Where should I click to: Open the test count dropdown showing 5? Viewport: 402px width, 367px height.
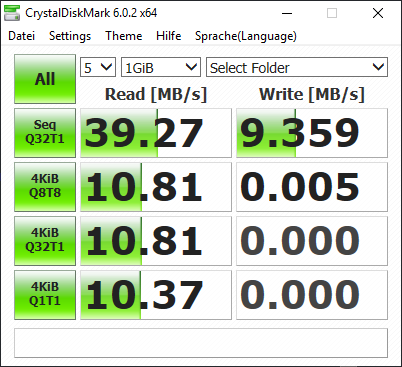tap(98, 67)
